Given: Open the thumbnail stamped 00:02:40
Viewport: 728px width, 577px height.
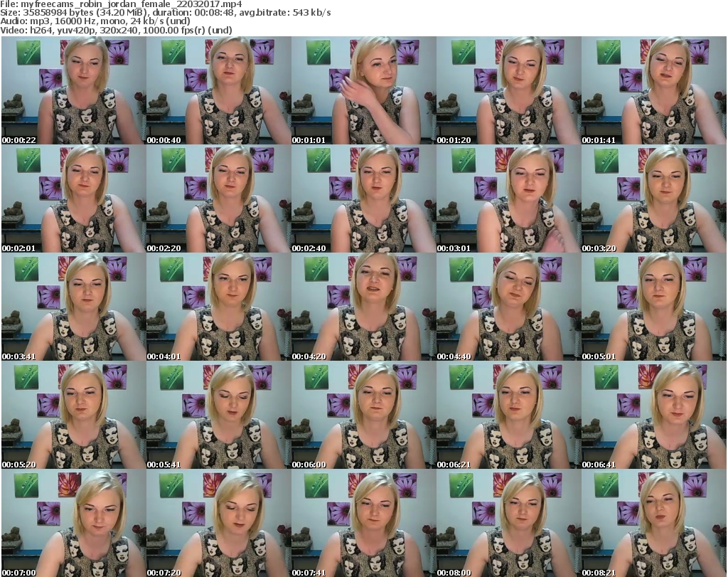Looking at the screenshot, I should (x=363, y=198).
